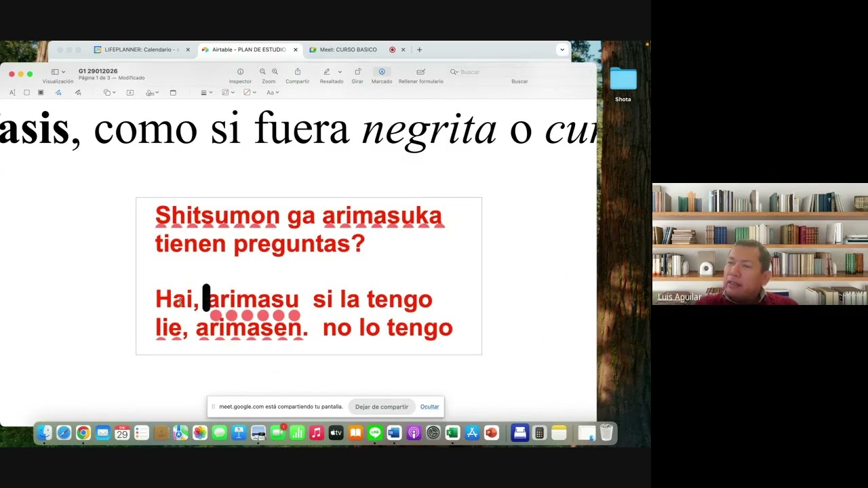Open the border color dropdown
The width and height of the screenshot is (868, 488).
click(228, 92)
